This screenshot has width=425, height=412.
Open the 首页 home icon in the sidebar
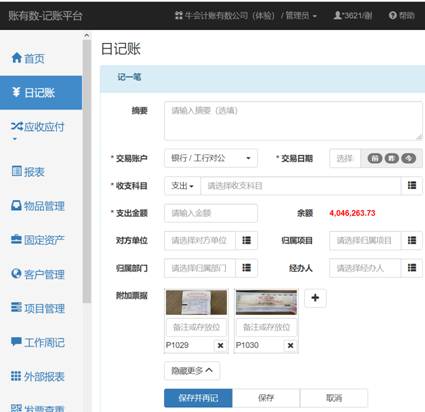pos(17,58)
